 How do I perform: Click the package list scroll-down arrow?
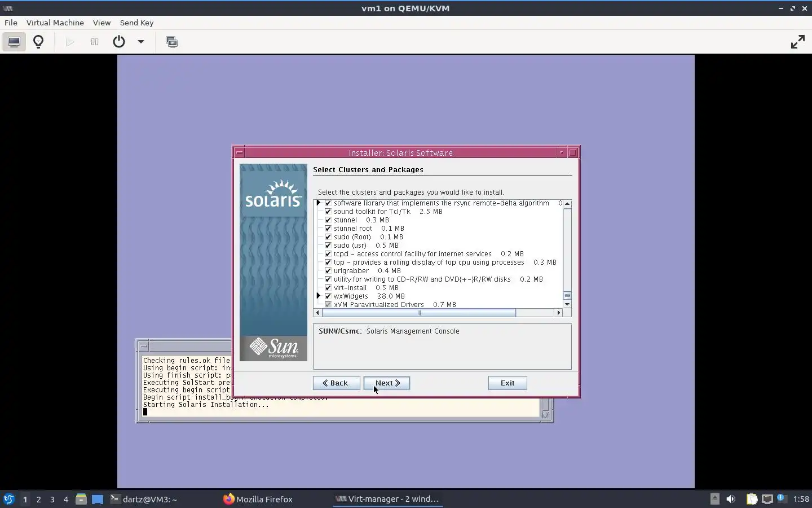(x=567, y=304)
